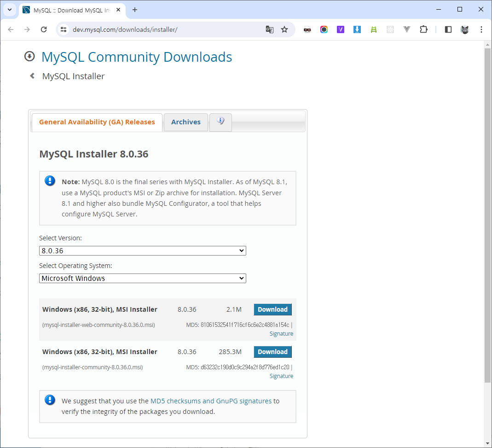Click filename mysql-installer-community-8.0.36.0.msi
Viewport: 492px width, 448px height.
[93, 367]
